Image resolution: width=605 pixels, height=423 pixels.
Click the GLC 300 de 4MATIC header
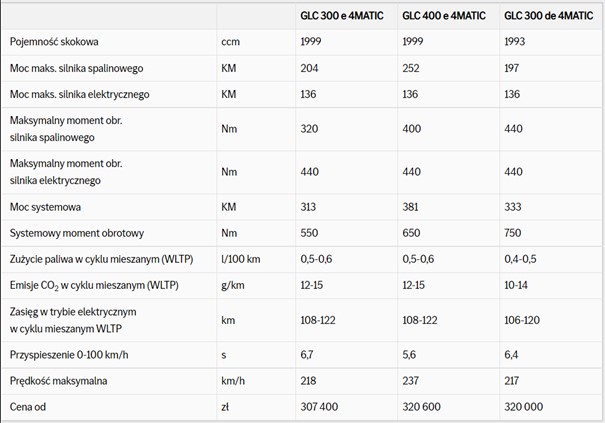tap(547, 16)
